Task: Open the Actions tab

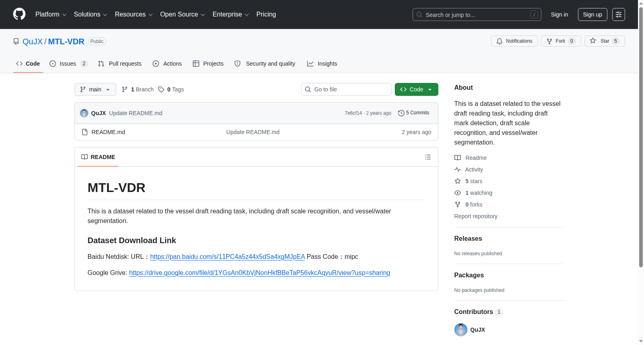Action: (167, 64)
